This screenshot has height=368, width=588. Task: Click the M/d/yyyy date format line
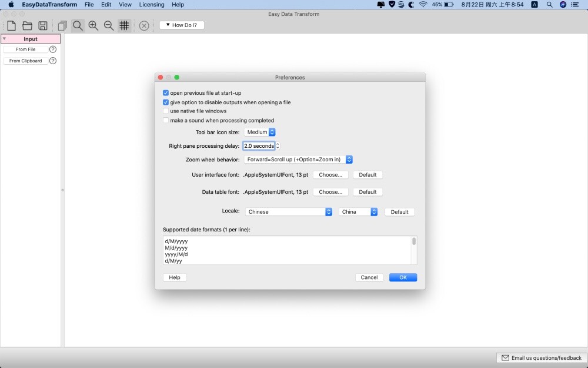pos(176,248)
